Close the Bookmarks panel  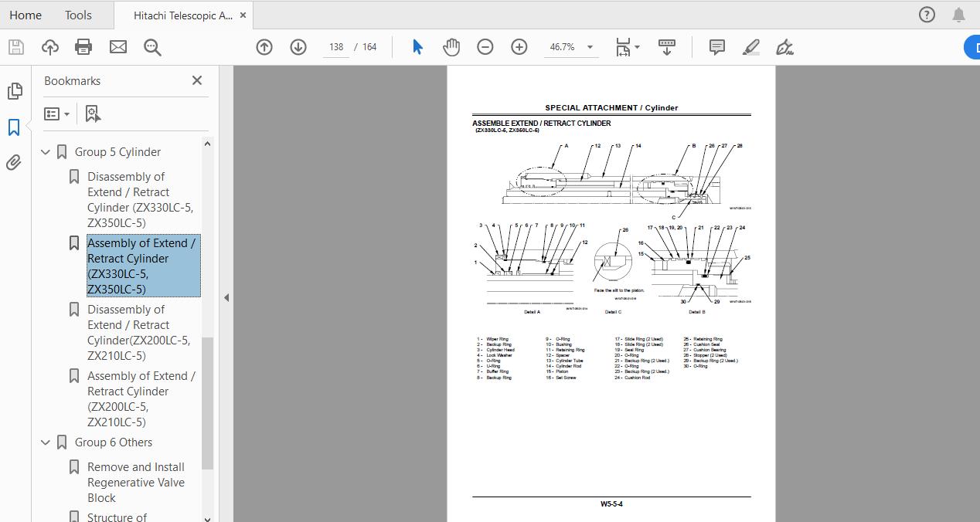pos(197,80)
